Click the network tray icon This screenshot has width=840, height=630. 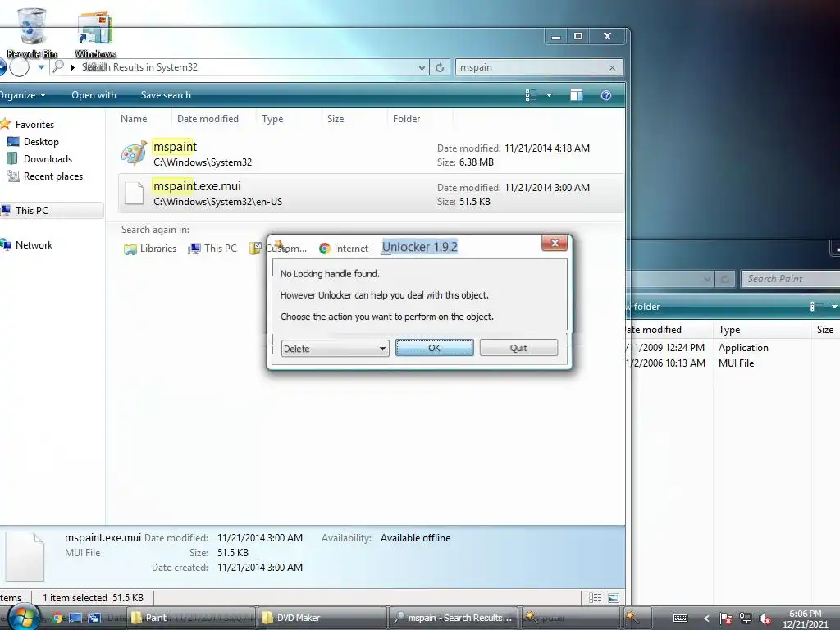point(745,619)
